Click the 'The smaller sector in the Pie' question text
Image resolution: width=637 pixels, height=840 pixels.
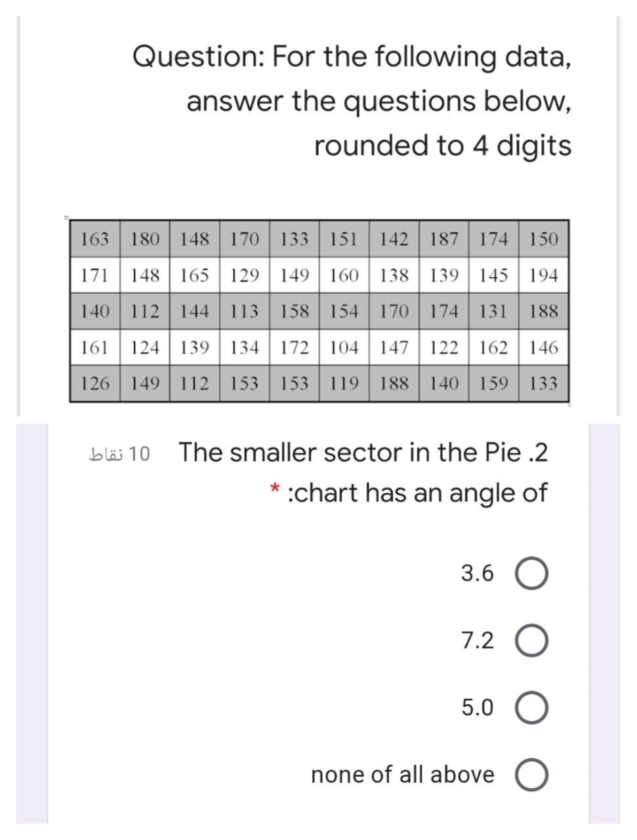click(364, 452)
